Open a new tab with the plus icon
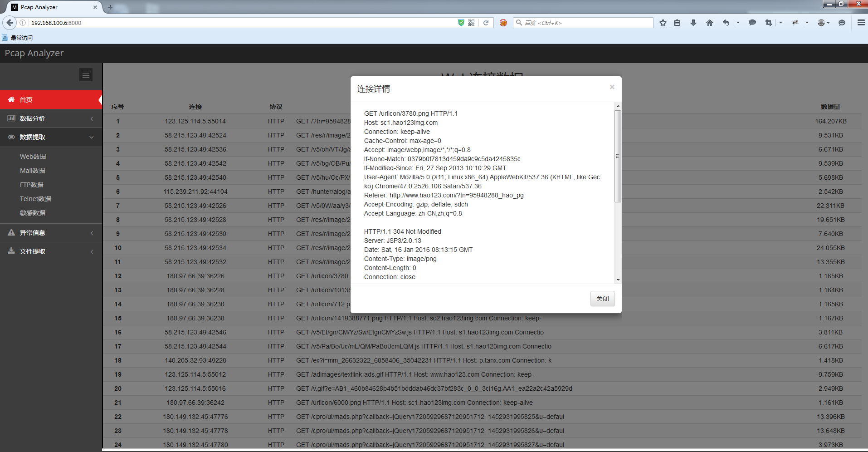The image size is (868, 452). tap(110, 7)
